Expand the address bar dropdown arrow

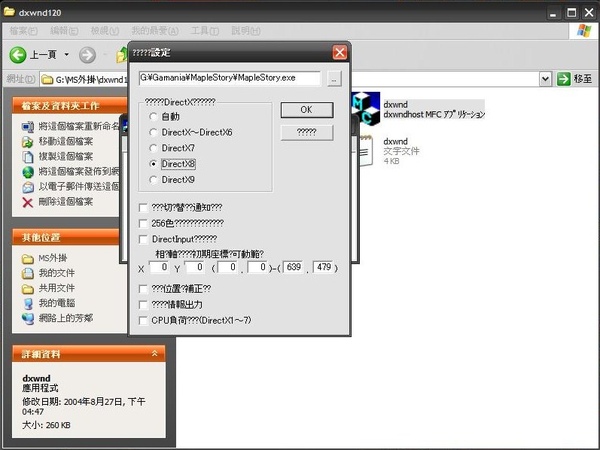(545, 79)
